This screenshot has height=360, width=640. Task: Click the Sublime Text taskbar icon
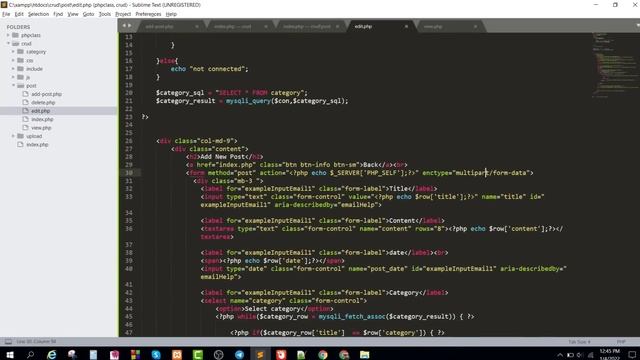[260, 354]
